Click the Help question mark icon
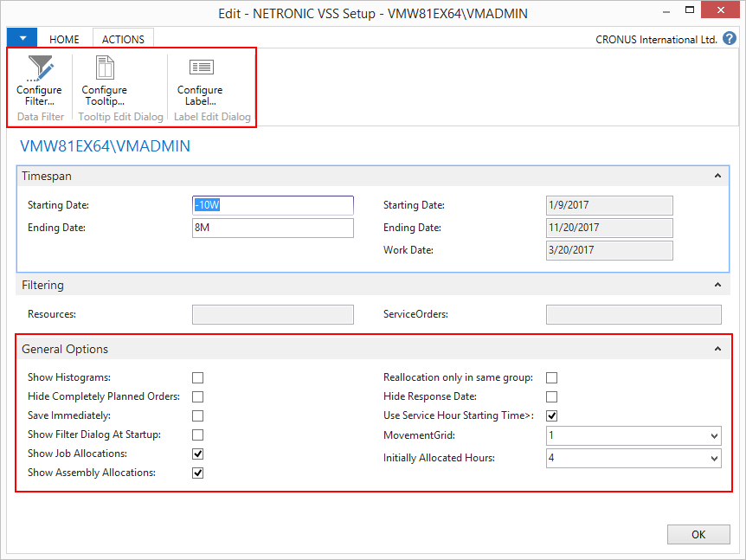 (730, 38)
